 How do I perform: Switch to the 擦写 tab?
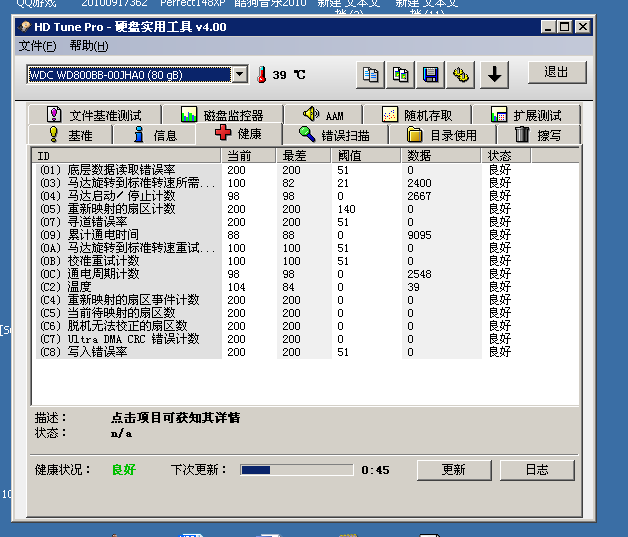(538, 135)
